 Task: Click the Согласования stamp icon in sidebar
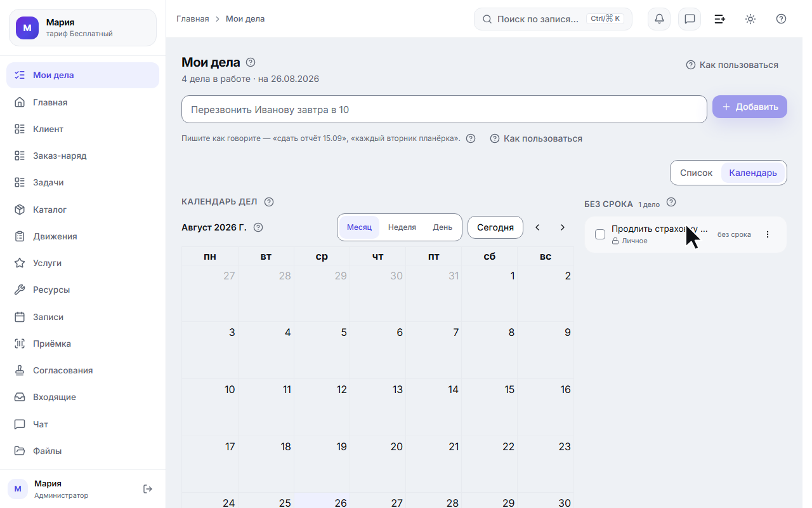click(20, 370)
